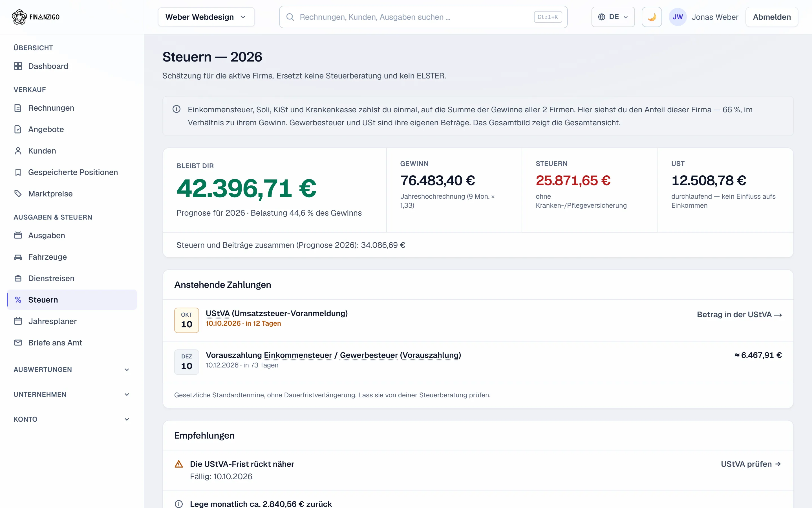Click the info icon beside Lege monatlich recommendation
The width and height of the screenshot is (812, 508).
[x=179, y=504]
